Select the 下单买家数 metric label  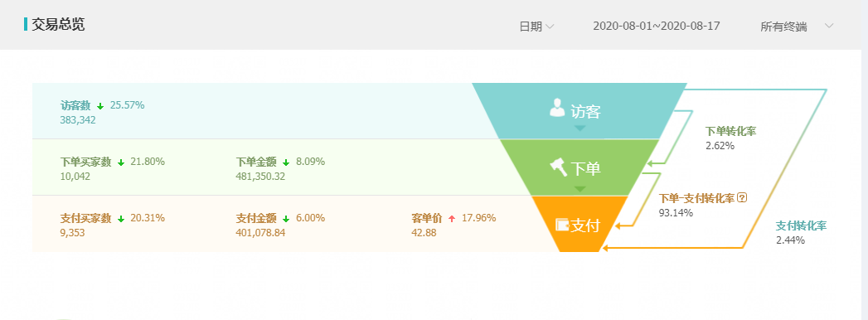point(85,162)
